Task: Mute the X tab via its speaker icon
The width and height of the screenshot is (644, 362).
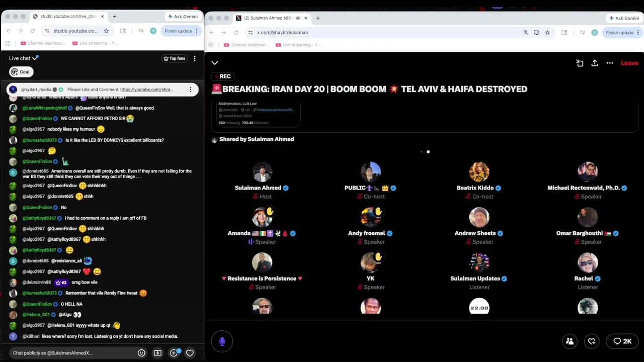Action: [x=297, y=18]
